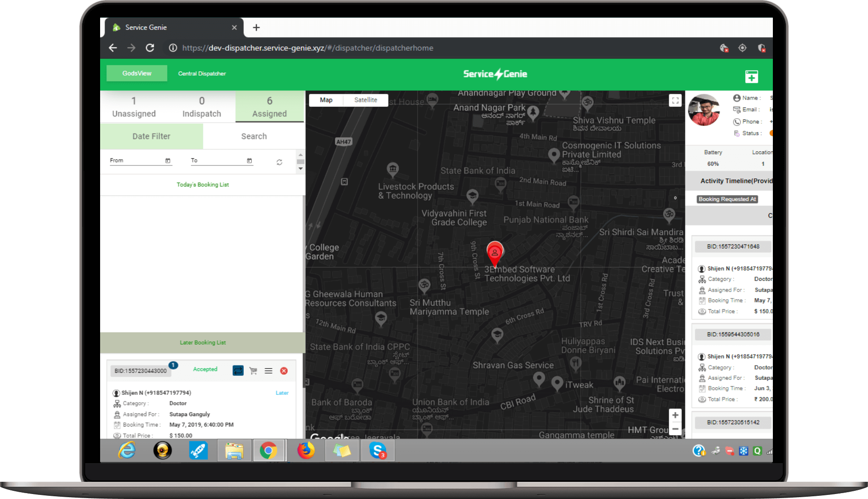Click Today's Booking List heading
Screen dimensions: 868x499
tap(203, 185)
